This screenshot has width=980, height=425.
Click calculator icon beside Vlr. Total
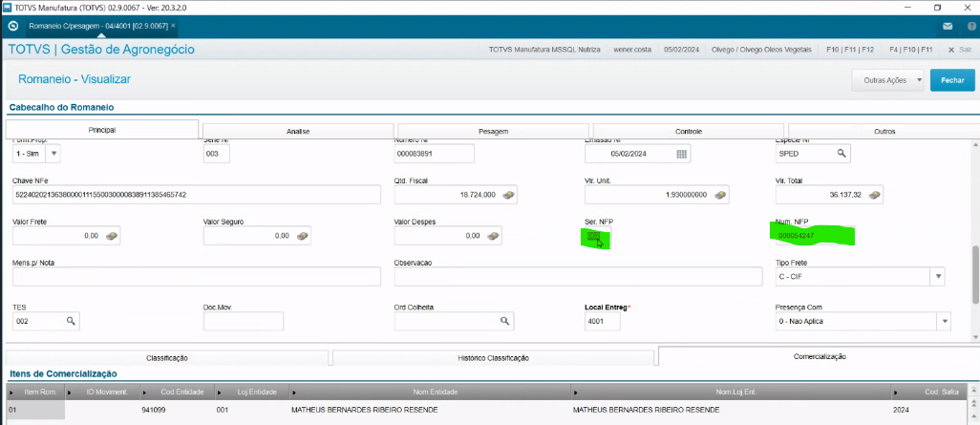pyautogui.click(x=875, y=195)
